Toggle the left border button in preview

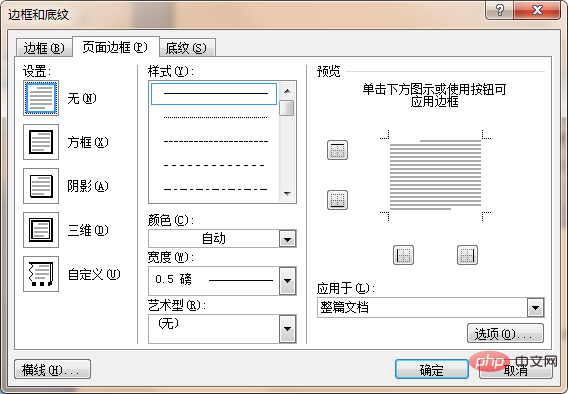pos(403,255)
